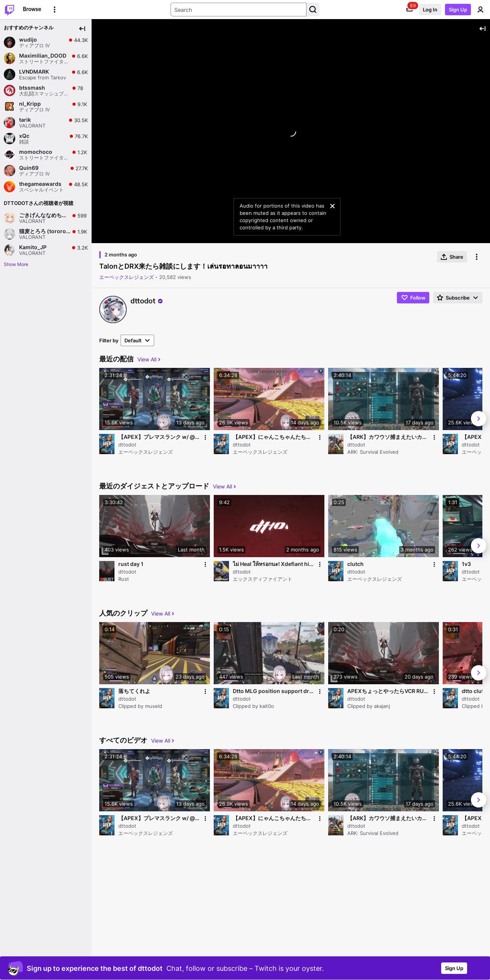Screen dimensions: 490x980
Task: Open options for 【ARK】カワウソ recent broadcast
Action: (434, 437)
